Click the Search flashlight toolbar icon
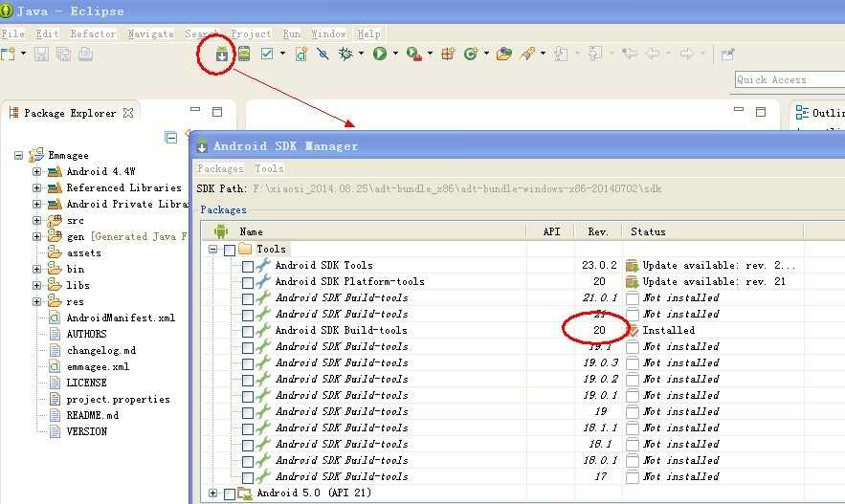Viewport: 845px width, 504px height. [x=527, y=54]
